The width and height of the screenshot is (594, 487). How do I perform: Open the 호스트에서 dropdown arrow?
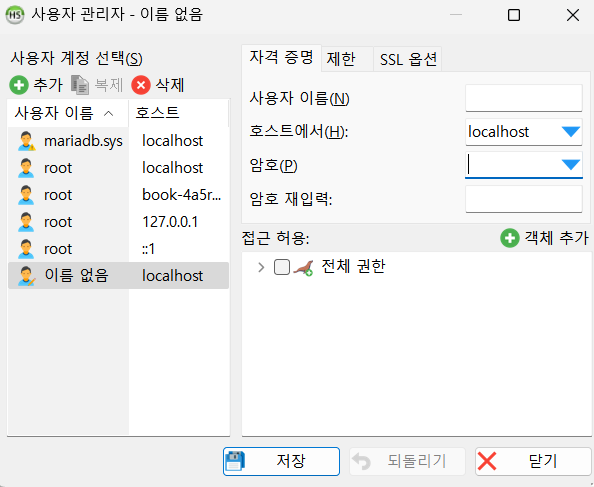pyautogui.click(x=571, y=132)
